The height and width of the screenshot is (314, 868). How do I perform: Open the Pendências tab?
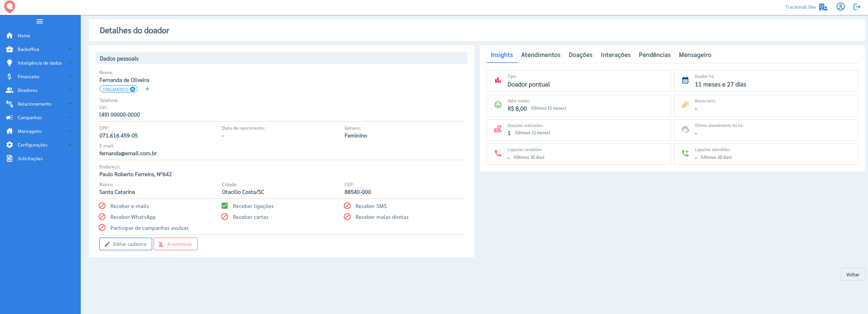(655, 55)
